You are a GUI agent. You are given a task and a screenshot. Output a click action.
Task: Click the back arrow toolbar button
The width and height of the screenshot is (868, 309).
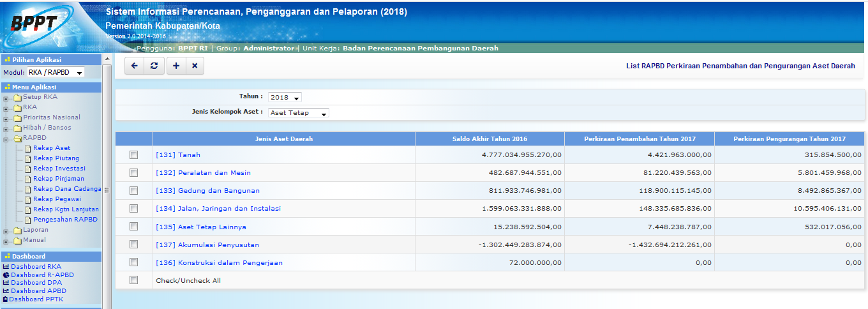135,66
